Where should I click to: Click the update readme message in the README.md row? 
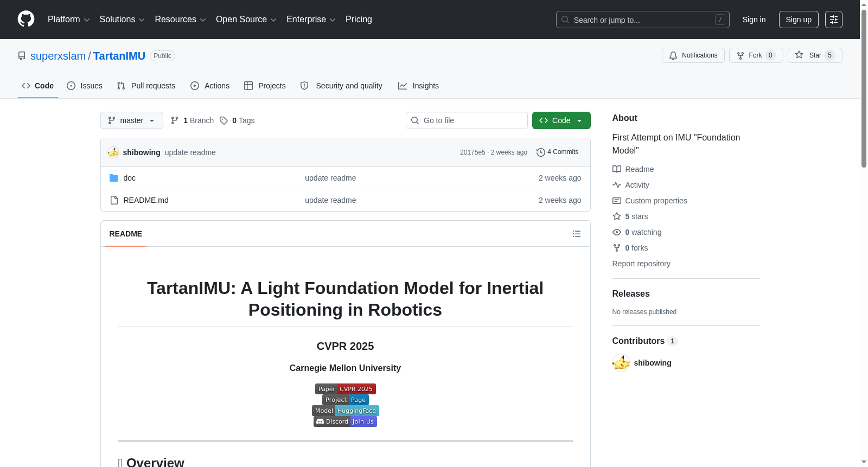click(330, 200)
